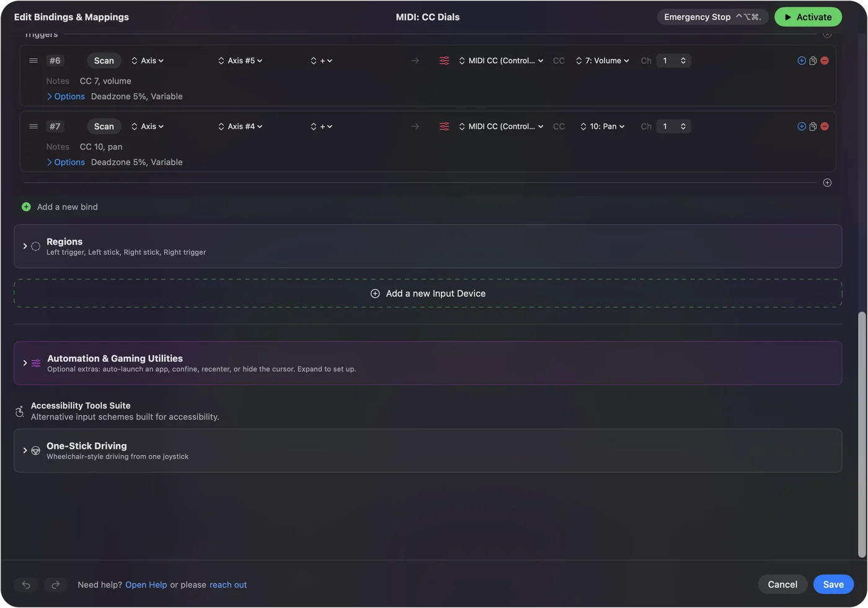Click the circled plus below the bind list
Viewport: 868px width, 608px height.
[x=827, y=183]
